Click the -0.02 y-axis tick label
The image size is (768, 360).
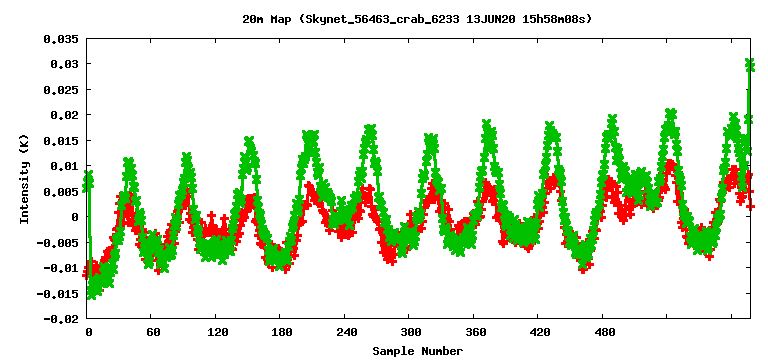(61, 319)
